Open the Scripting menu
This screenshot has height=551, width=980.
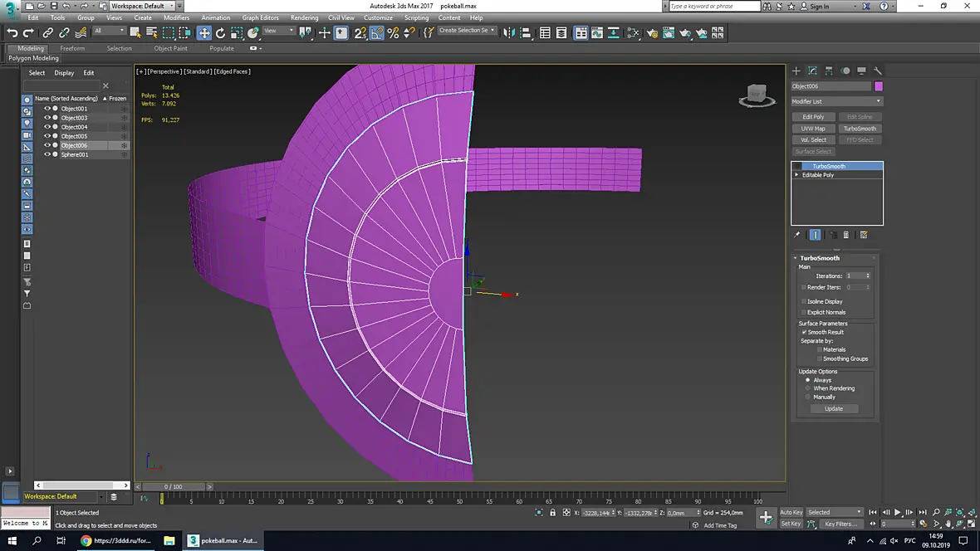pyautogui.click(x=416, y=17)
